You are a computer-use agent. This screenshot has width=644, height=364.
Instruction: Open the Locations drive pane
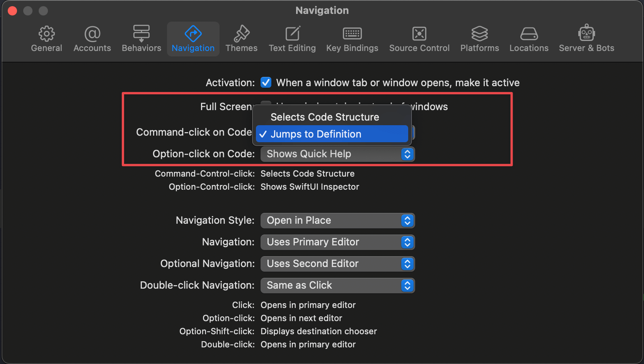point(529,39)
